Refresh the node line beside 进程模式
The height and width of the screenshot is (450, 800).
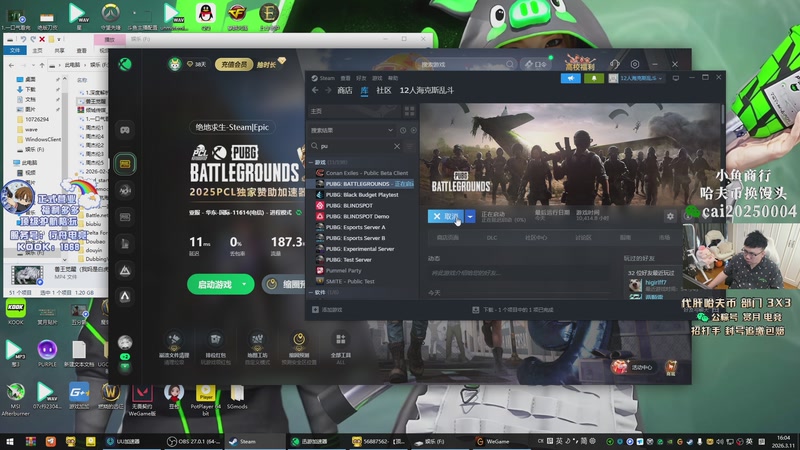click(299, 213)
